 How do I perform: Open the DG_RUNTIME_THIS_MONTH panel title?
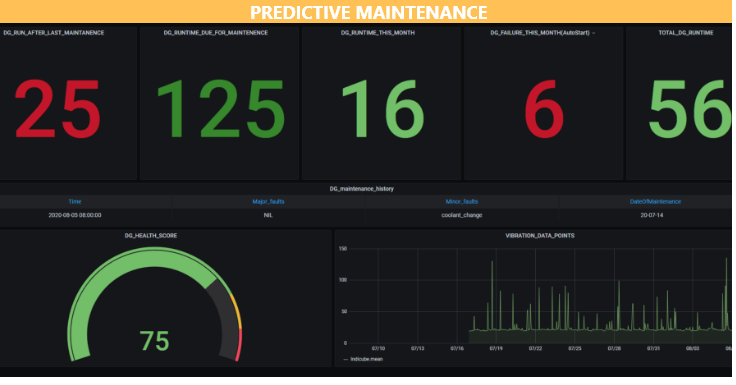[x=377, y=33]
